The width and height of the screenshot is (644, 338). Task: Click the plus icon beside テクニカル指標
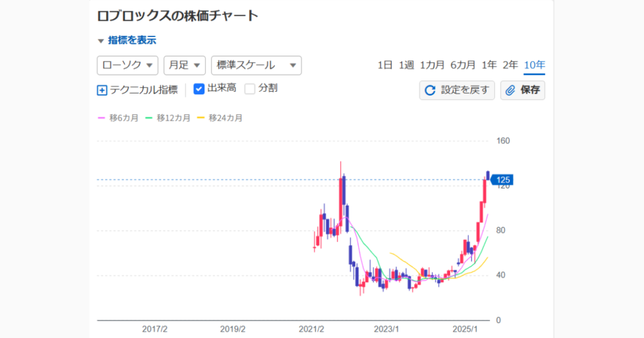(102, 90)
